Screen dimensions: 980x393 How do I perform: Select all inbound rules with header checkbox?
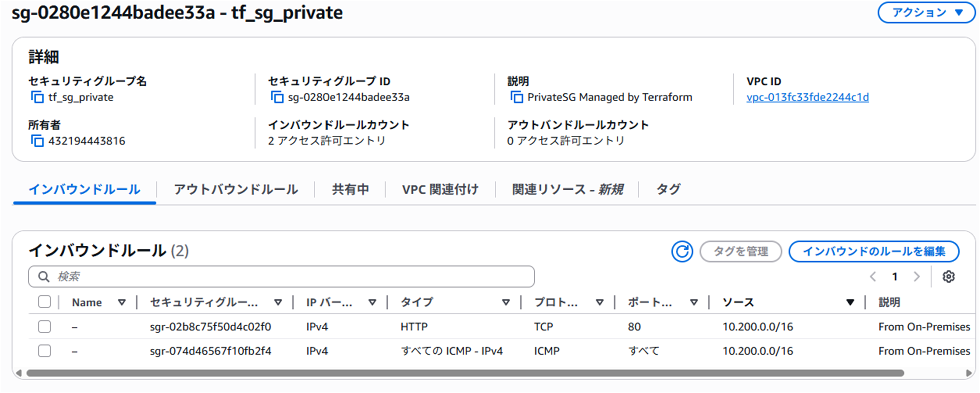click(x=45, y=302)
